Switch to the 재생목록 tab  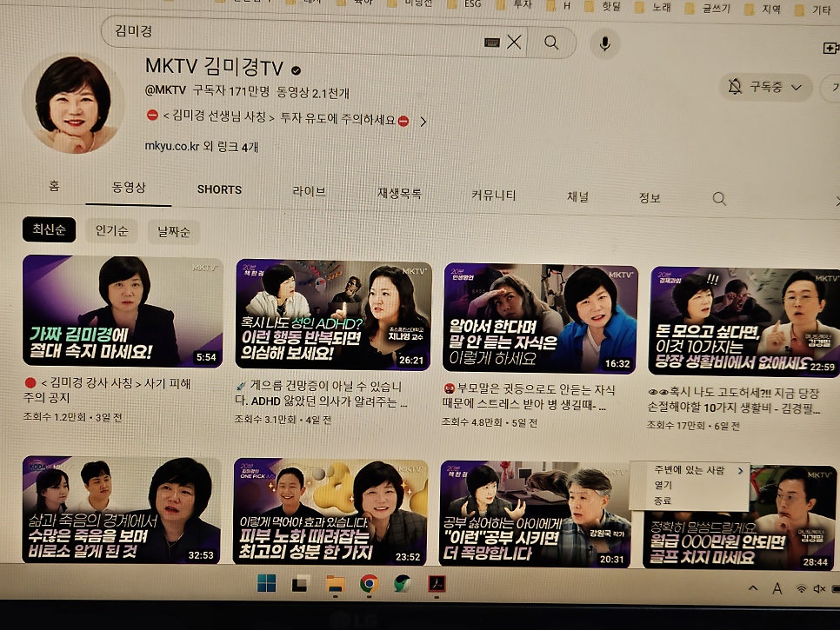pyautogui.click(x=399, y=193)
